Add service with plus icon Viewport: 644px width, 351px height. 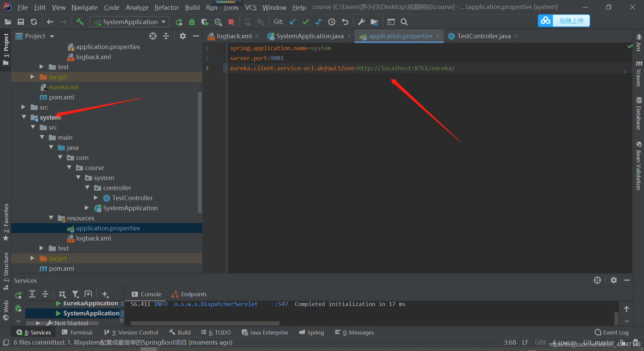(x=105, y=295)
